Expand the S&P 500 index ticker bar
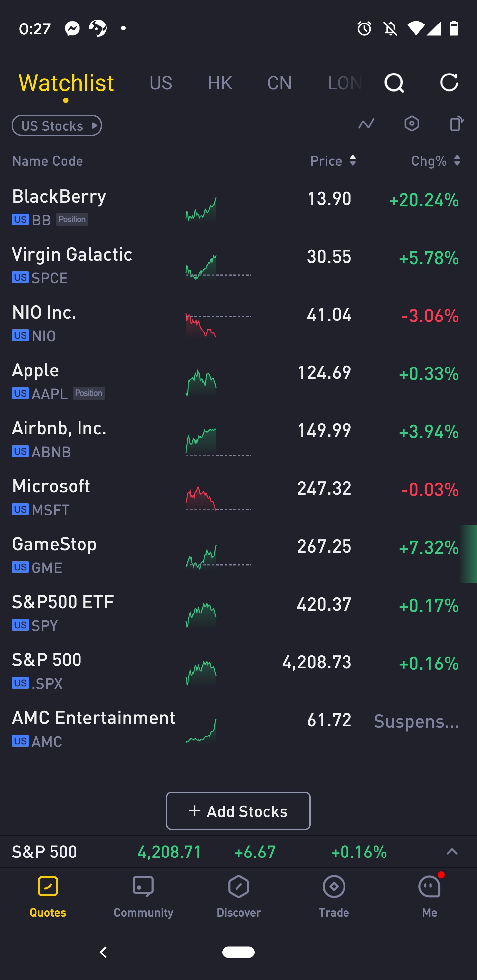 coord(452,852)
